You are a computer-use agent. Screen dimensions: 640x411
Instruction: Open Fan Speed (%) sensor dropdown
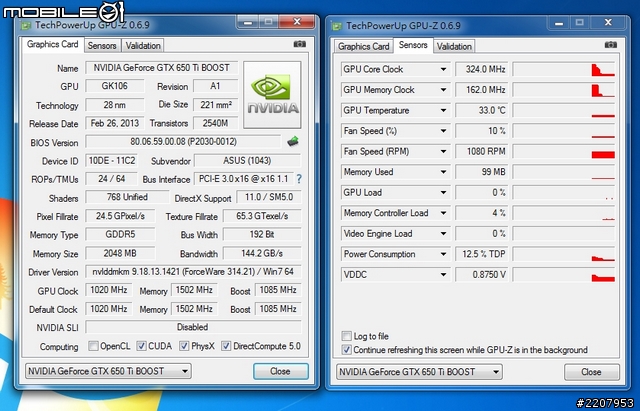click(x=443, y=131)
